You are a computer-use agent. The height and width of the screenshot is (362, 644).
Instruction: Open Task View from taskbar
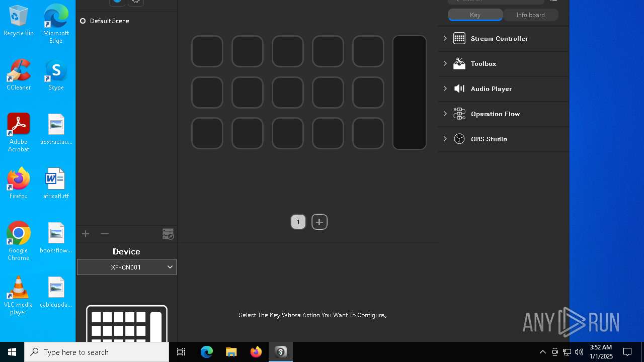pos(181,352)
